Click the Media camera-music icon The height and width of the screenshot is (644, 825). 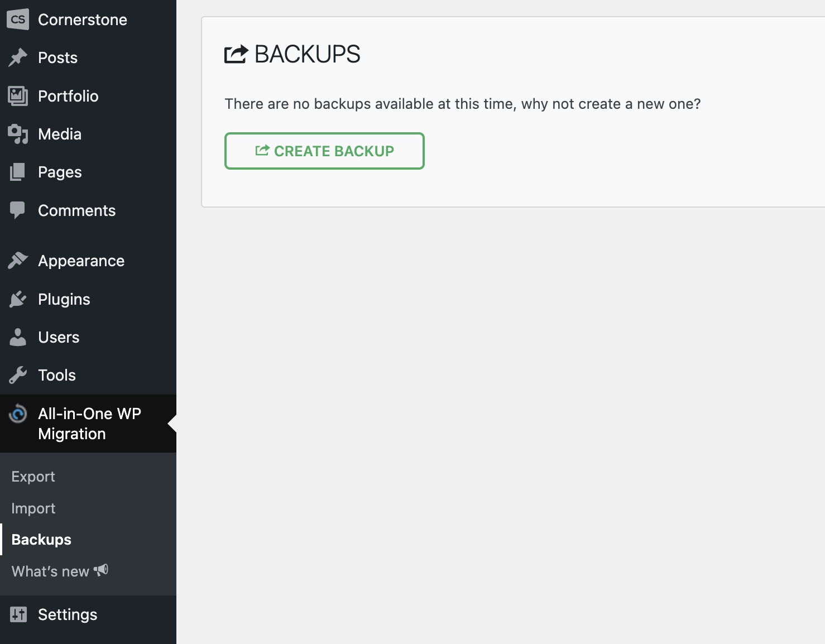coord(18,134)
